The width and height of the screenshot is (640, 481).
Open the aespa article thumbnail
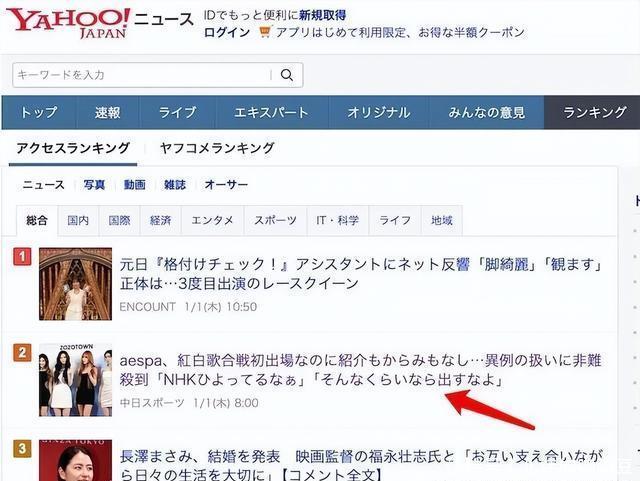tap(76, 380)
